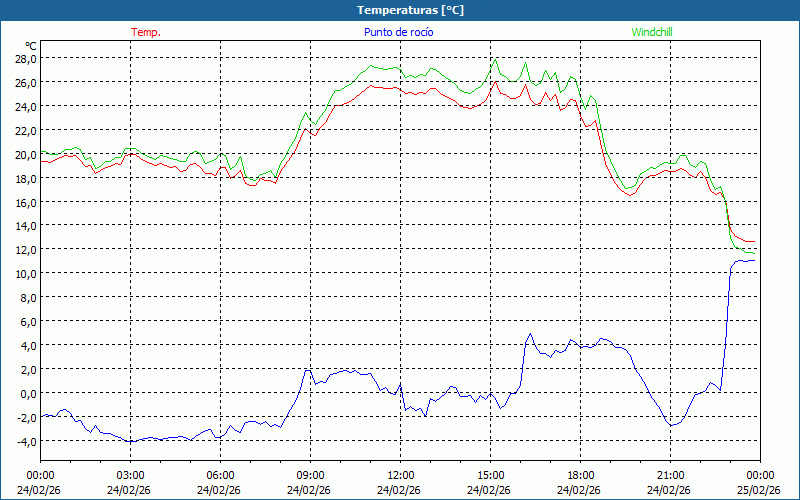Click the -4,0 y-axis label
The height and width of the screenshot is (500, 800).
pos(26,441)
